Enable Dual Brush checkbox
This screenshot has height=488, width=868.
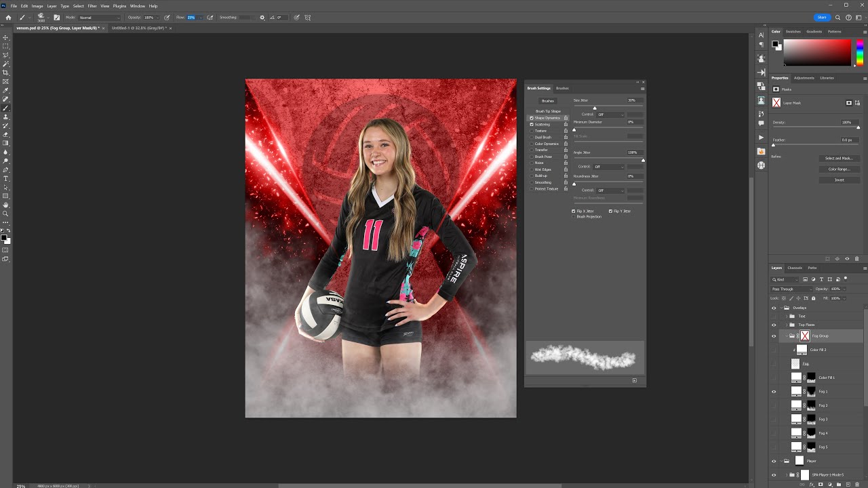point(532,138)
